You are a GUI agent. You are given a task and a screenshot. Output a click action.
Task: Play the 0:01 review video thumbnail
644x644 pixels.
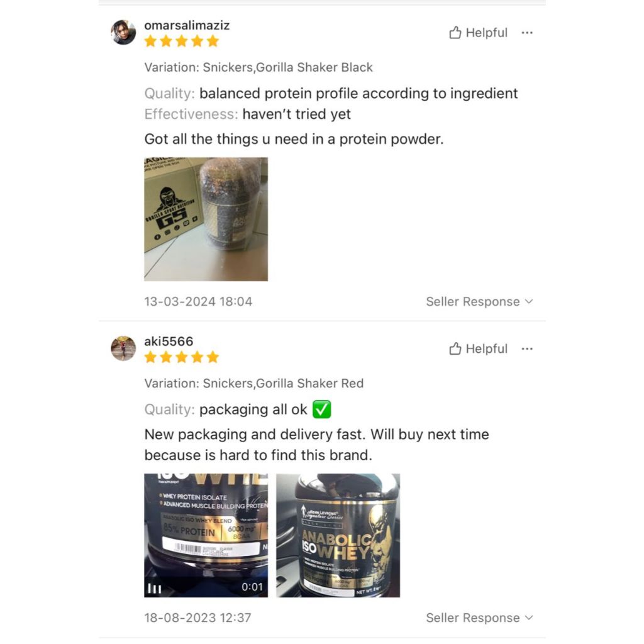[x=206, y=535]
